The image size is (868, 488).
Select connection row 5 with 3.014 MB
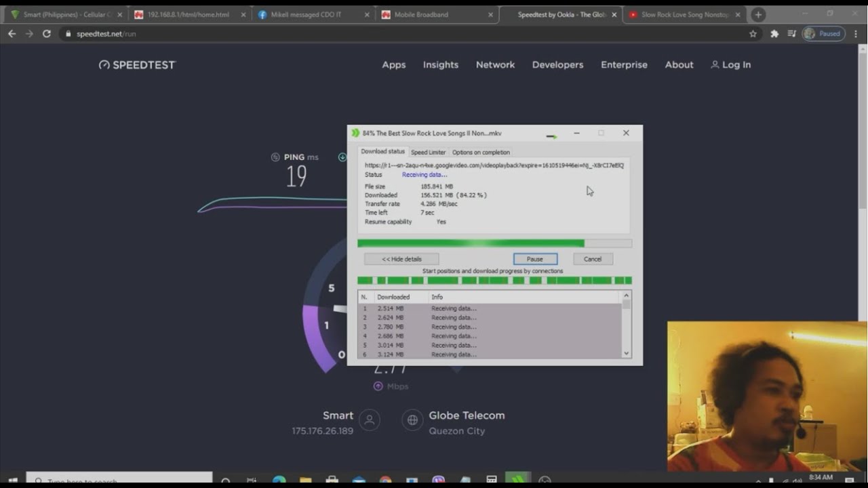[489, 345]
